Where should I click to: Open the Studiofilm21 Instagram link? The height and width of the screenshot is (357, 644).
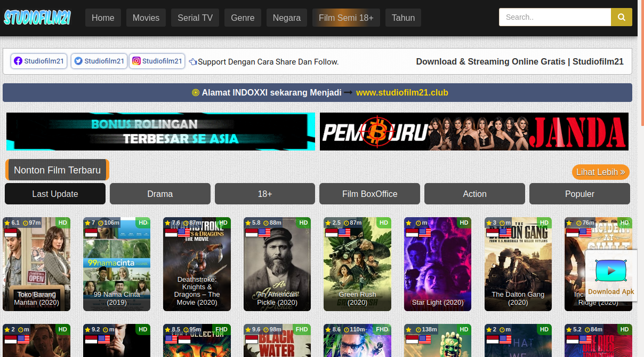click(x=157, y=61)
